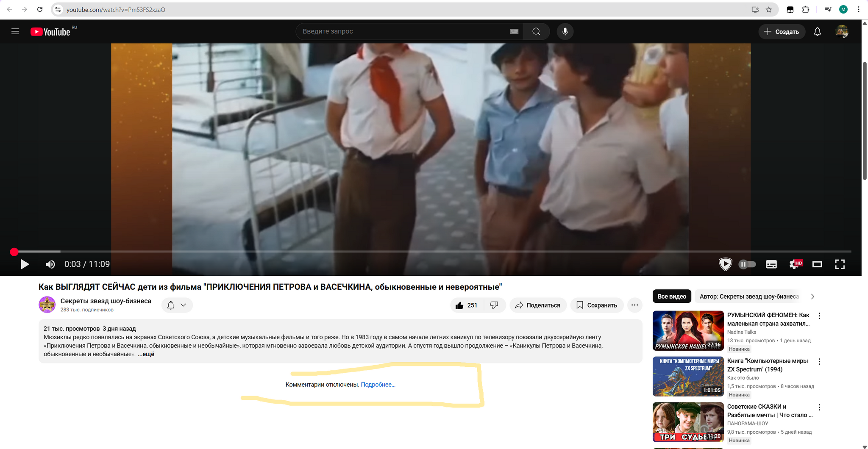The width and height of the screenshot is (868, 449).
Task: Open options menu for РУМЫНСКИЙ ФЕНОМЕН video
Action: click(x=819, y=316)
